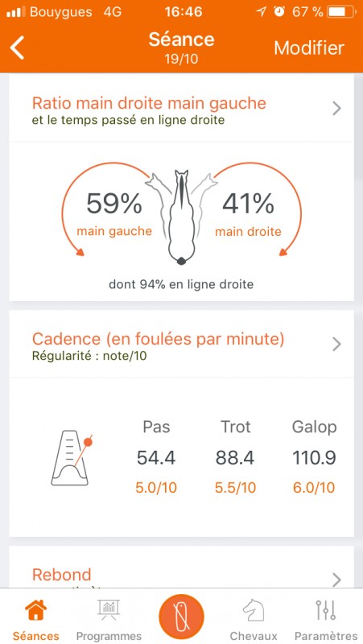This screenshot has height=644, width=363.
Task: Tap the central orange recording sensor button
Action: (x=182, y=617)
